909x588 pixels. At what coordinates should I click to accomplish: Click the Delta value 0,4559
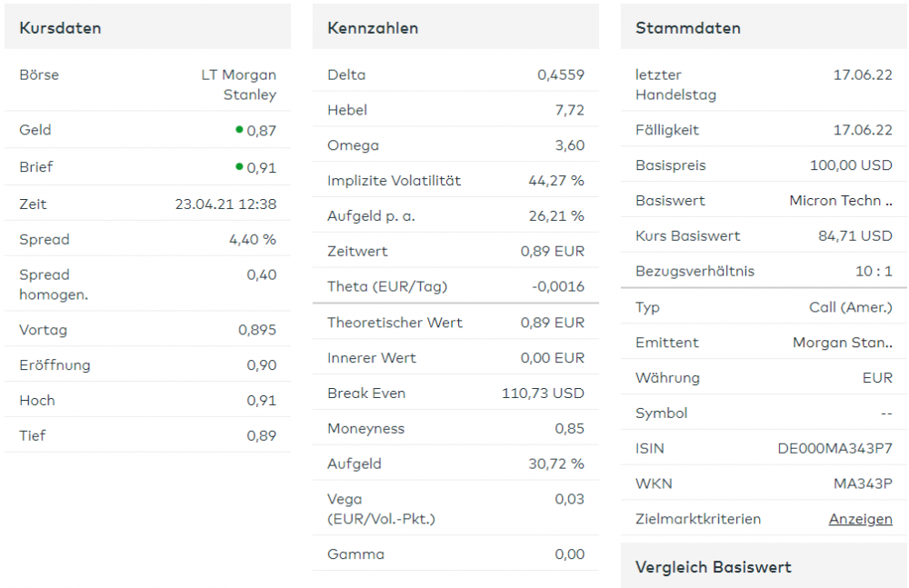pyautogui.click(x=560, y=75)
